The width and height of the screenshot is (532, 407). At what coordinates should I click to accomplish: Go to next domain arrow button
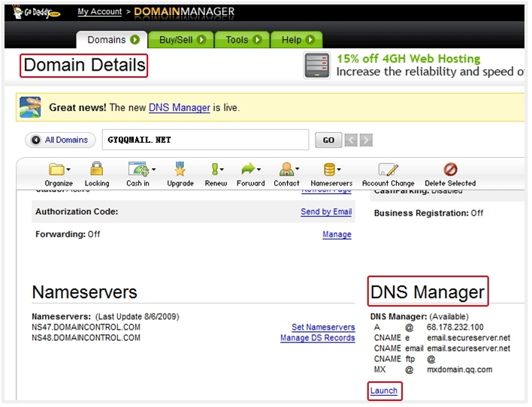pyautogui.click(x=366, y=140)
